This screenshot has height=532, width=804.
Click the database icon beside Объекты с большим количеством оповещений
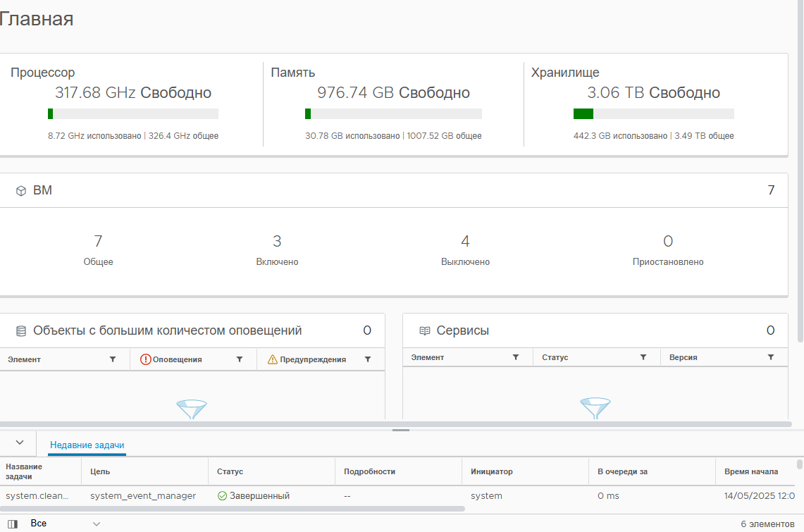[21, 331]
